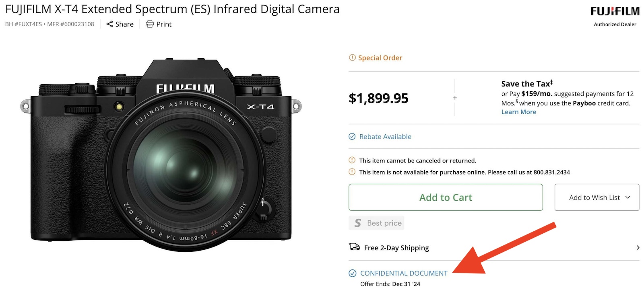644x292 pixels.
Task: Click the Offer Ends Dec 31 '24 text
Action: tap(390, 284)
